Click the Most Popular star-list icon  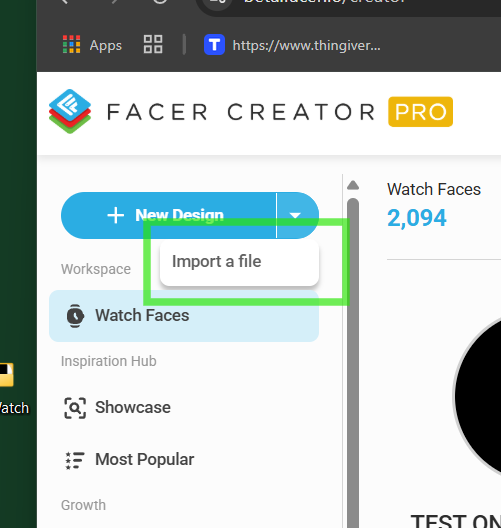74,460
